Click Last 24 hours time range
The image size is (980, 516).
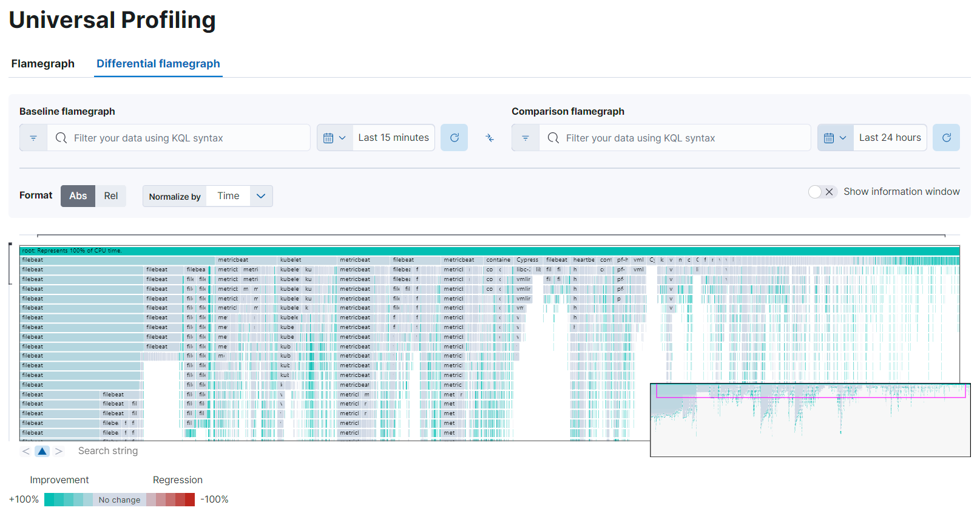tap(890, 138)
